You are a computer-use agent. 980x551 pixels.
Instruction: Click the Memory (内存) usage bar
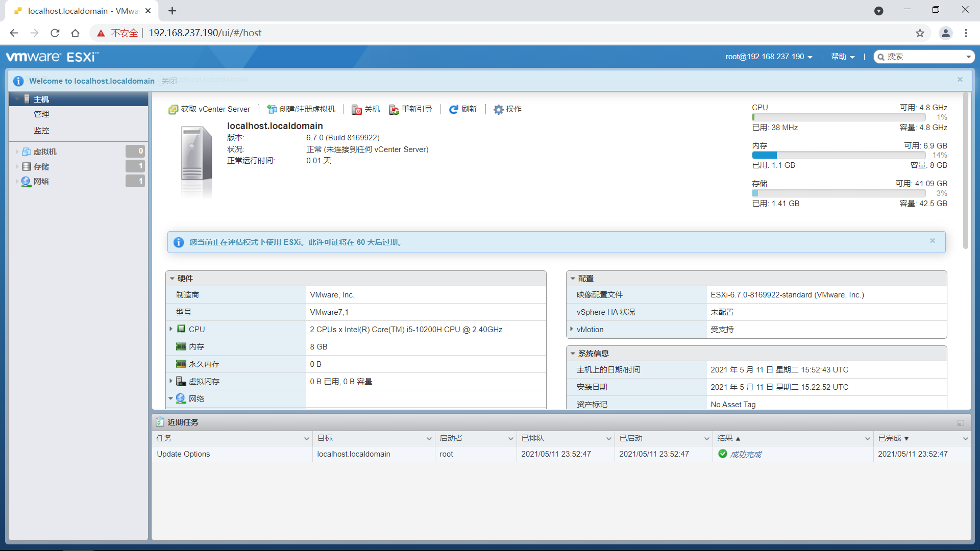(x=839, y=155)
